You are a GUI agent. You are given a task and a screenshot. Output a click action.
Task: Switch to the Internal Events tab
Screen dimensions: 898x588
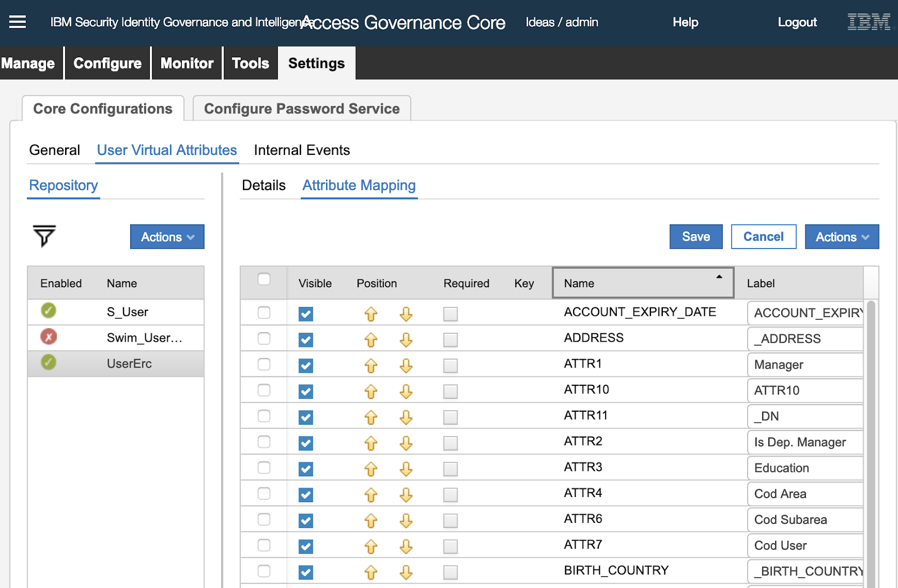pyautogui.click(x=302, y=150)
